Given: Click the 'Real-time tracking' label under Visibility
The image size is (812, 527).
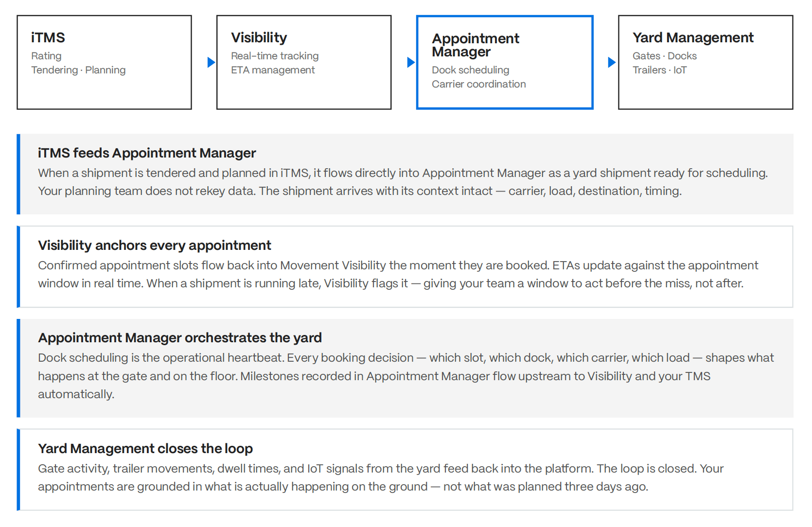Looking at the screenshot, I should pyautogui.click(x=275, y=56).
